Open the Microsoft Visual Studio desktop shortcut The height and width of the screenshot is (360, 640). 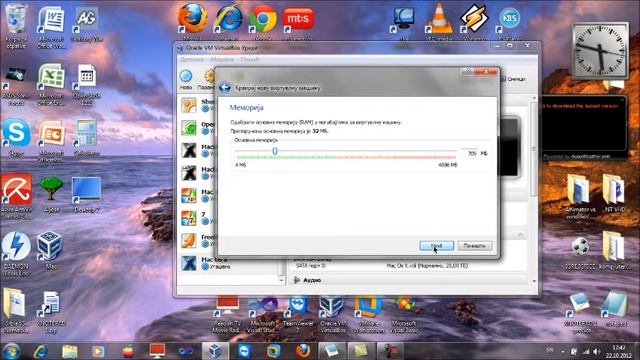[262, 314]
